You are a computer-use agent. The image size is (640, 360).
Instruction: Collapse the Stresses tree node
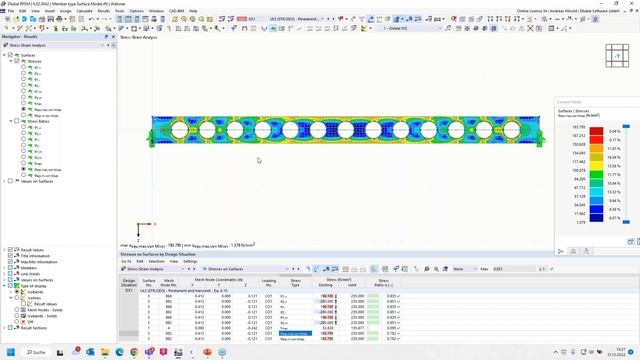coord(11,61)
